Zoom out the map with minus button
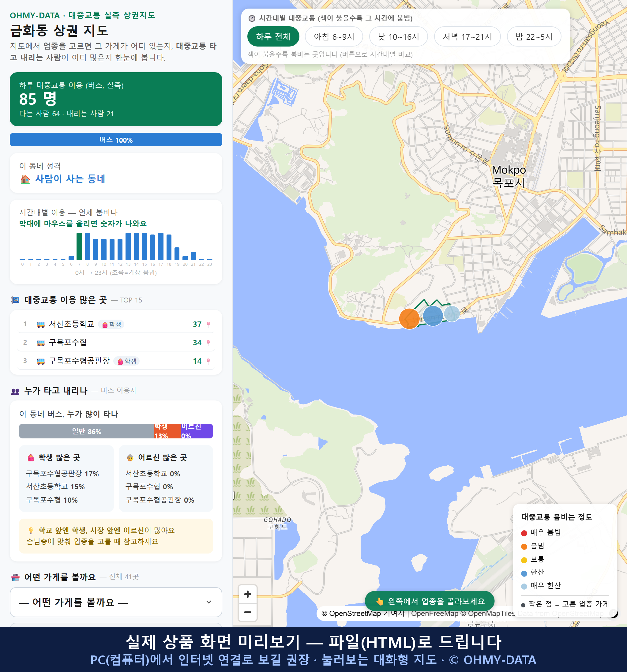Viewport: 627px width, 672px height. (x=247, y=612)
